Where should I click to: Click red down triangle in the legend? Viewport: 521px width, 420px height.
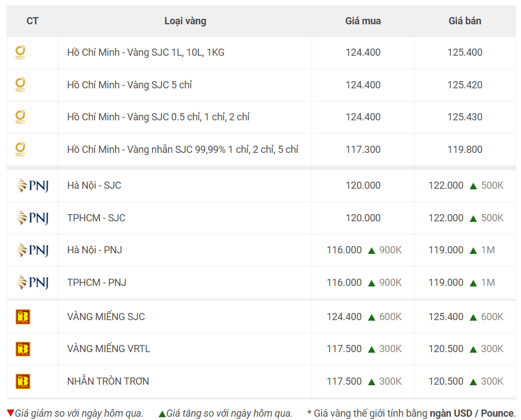[10, 413]
